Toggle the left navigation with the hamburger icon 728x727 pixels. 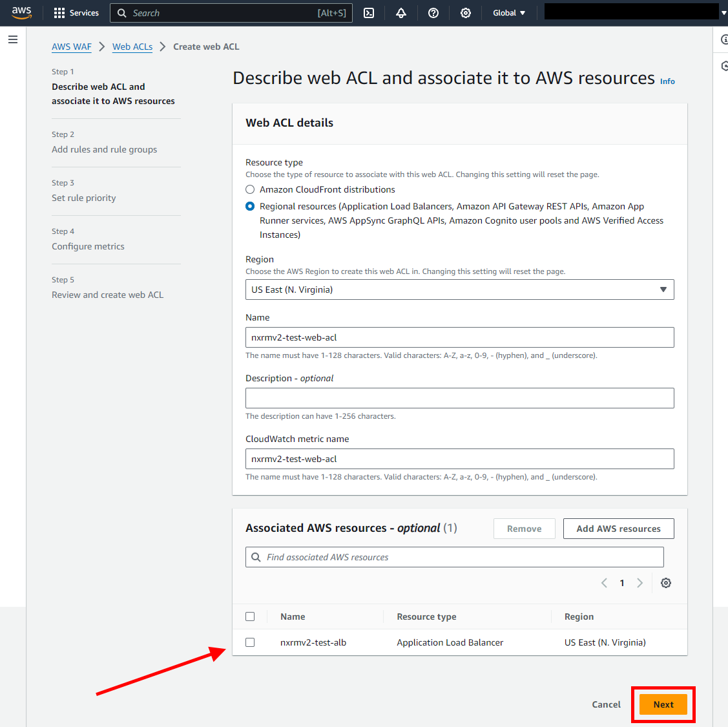(x=12, y=39)
